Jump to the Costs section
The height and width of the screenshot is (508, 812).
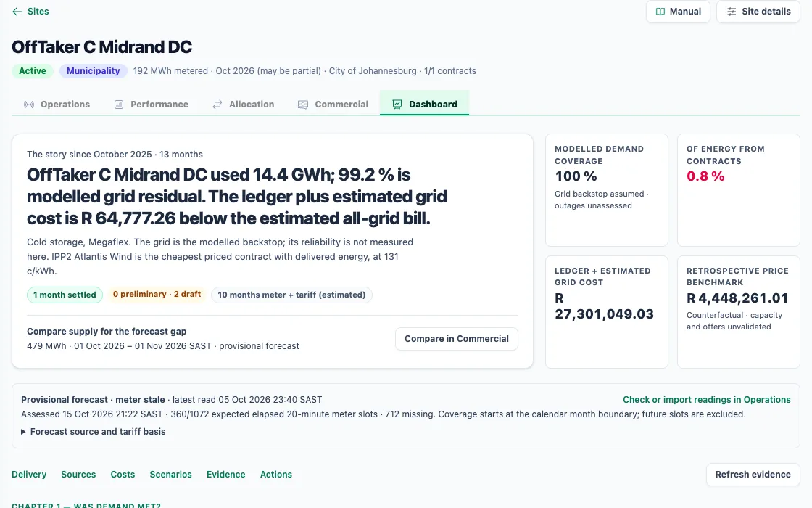pos(123,475)
